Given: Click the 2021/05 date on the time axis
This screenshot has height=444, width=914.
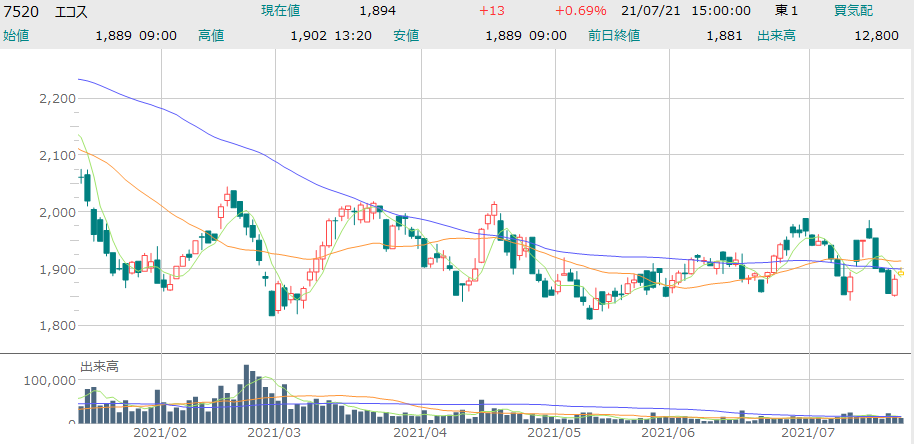Looking at the screenshot, I should (x=553, y=433).
